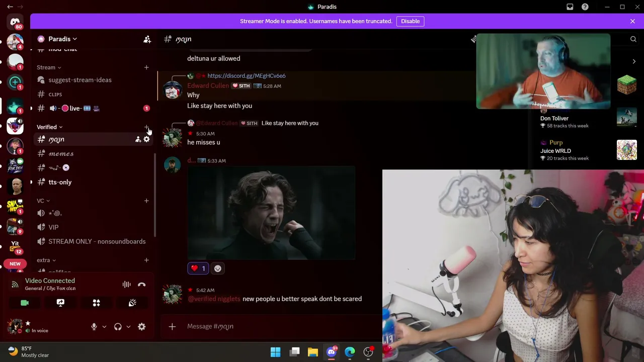Open voice connection signal details

tap(15, 285)
